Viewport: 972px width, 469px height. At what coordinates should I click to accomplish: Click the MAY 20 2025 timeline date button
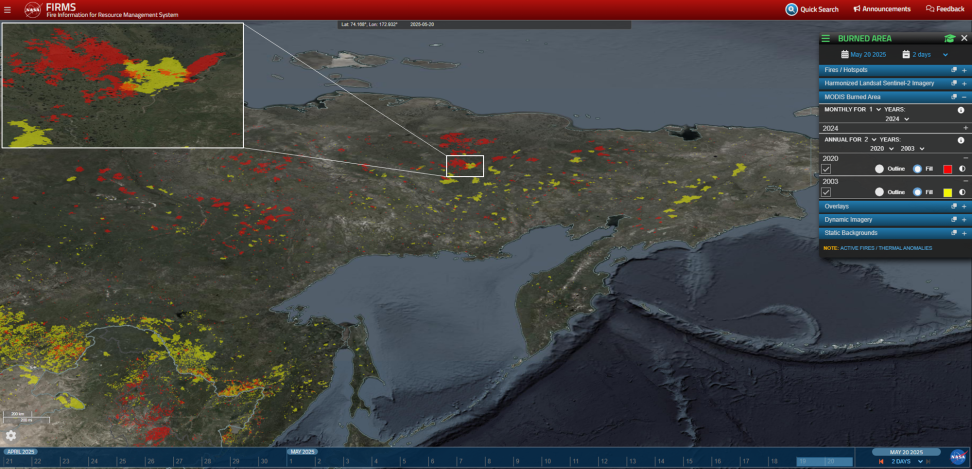coord(906,452)
